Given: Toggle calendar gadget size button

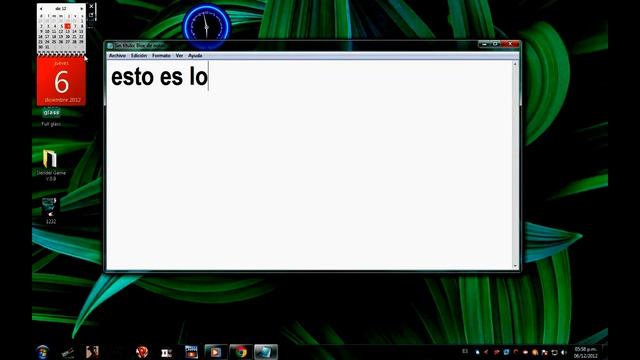Looking at the screenshot, I should pos(91,15).
